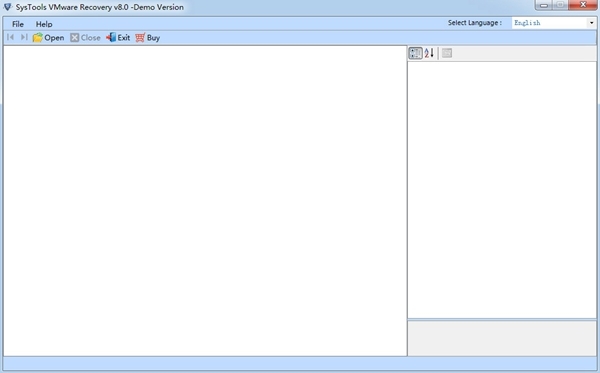Close the VMware Recovery window
Viewport: 600px width, 373px height.
pyautogui.click(x=583, y=5)
